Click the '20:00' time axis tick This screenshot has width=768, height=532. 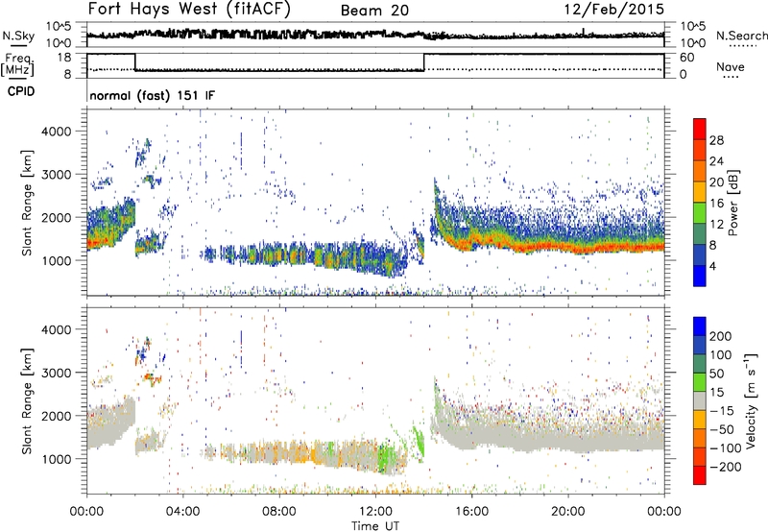tap(568, 512)
